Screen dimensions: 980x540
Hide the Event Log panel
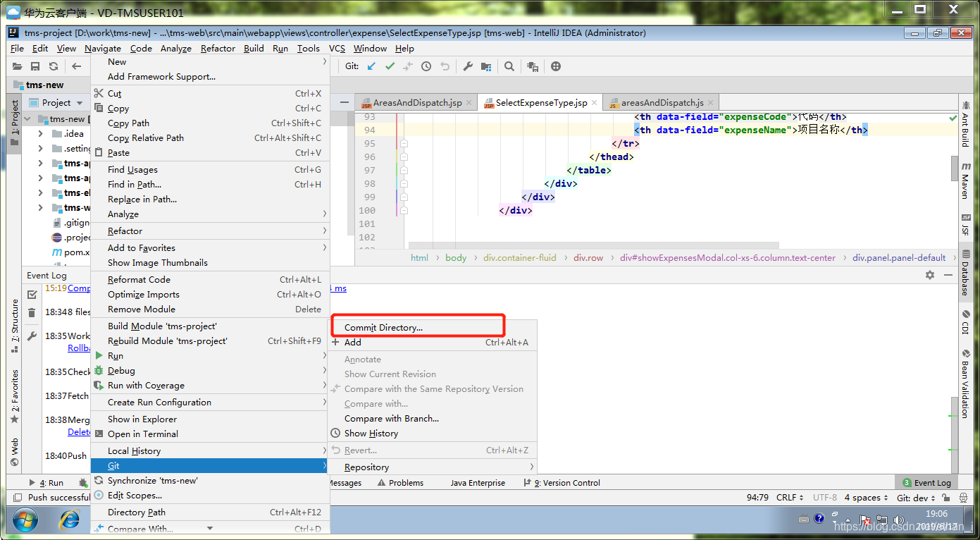click(947, 275)
